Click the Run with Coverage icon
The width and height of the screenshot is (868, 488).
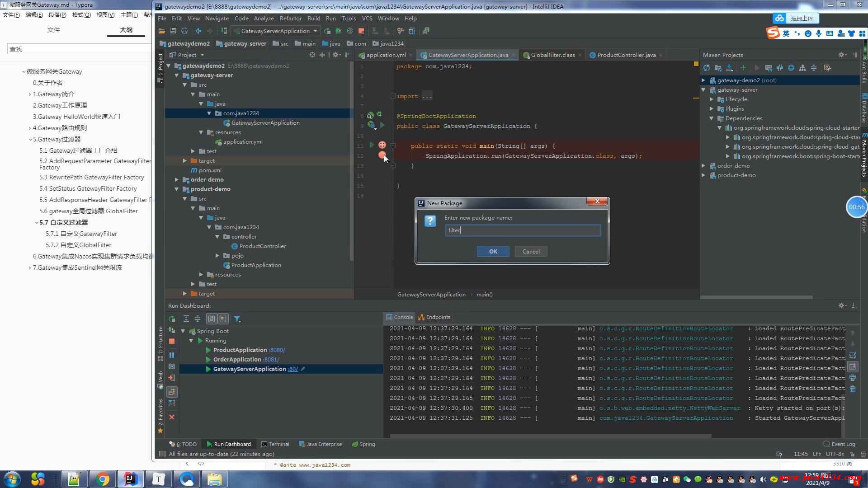(349, 31)
